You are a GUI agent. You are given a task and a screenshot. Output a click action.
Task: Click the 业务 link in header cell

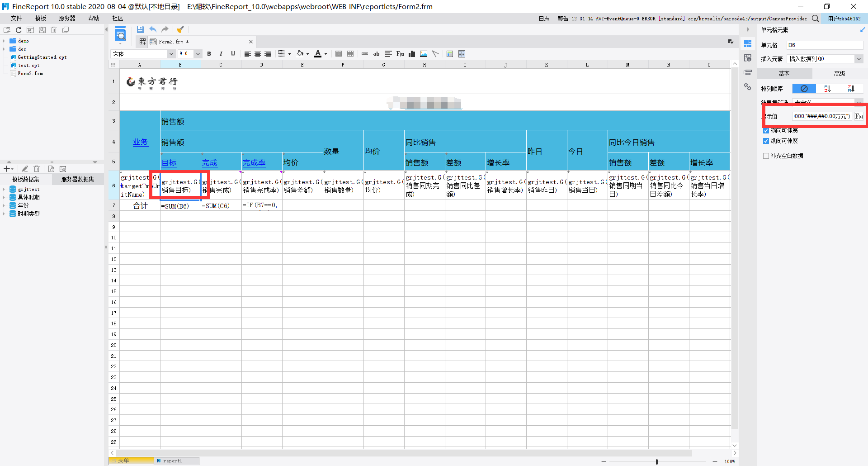(x=140, y=142)
